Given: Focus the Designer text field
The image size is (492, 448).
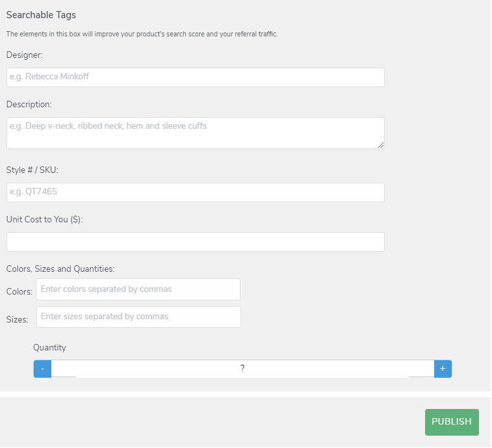Looking at the screenshot, I should tap(195, 77).
